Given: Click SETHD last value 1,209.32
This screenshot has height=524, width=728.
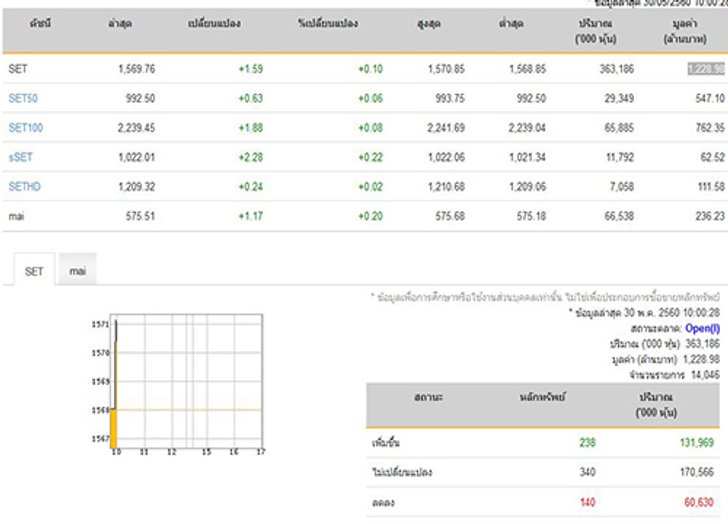Looking at the screenshot, I should tap(136, 187).
